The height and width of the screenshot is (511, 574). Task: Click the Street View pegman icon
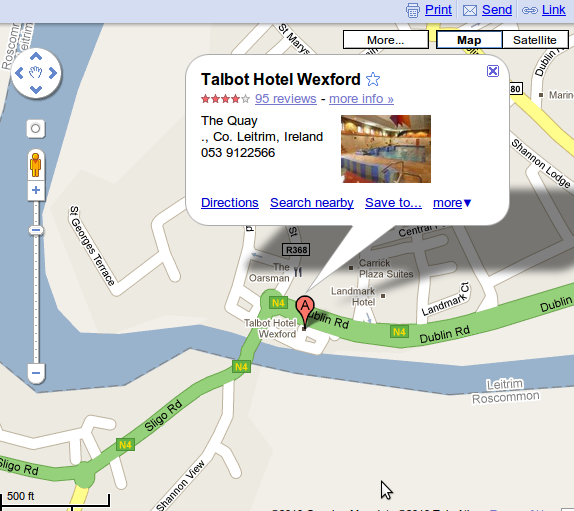[x=36, y=165]
